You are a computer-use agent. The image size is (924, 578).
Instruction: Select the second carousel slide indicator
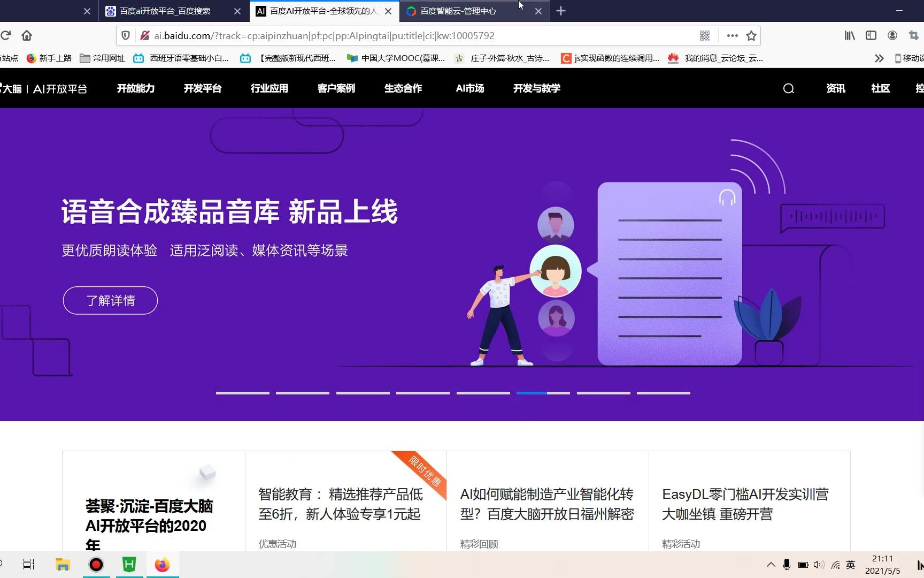[303, 393]
